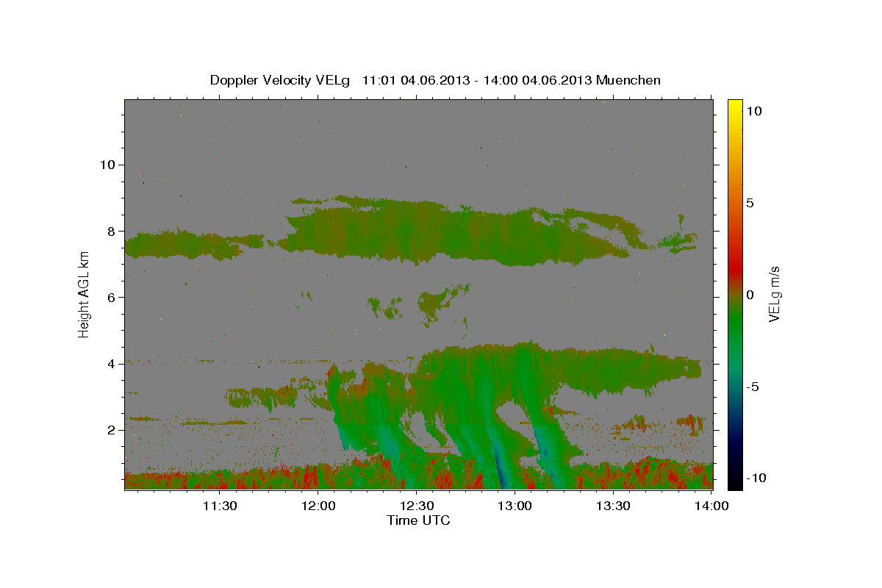The width and height of the screenshot is (882, 588).
Task: Click the 'Height AGL km' axis label
Action: click(85, 295)
